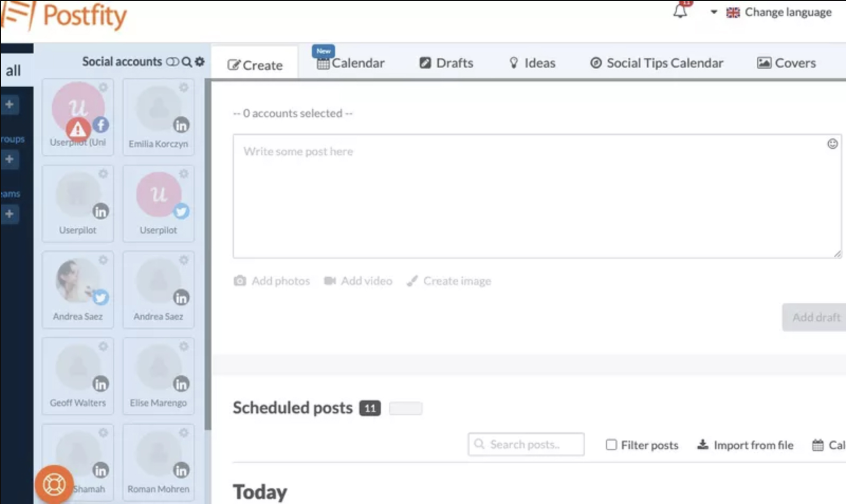Open gear on Userpilot Twitter card

tap(183, 173)
